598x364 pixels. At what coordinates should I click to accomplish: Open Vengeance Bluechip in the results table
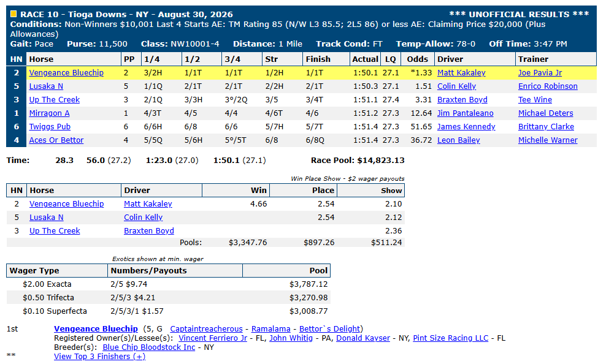(x=66, y=73)
